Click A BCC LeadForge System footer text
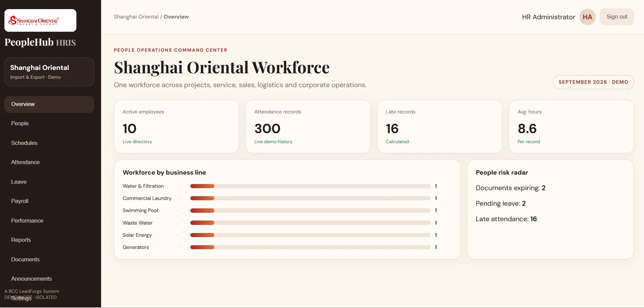 coord(32,291)
